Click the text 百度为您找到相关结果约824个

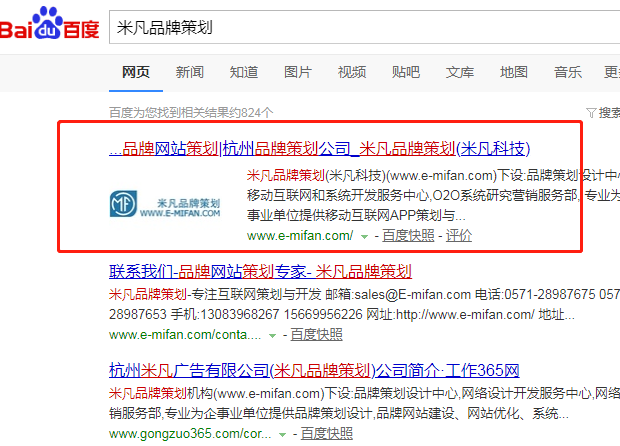[x=191, y=113]
